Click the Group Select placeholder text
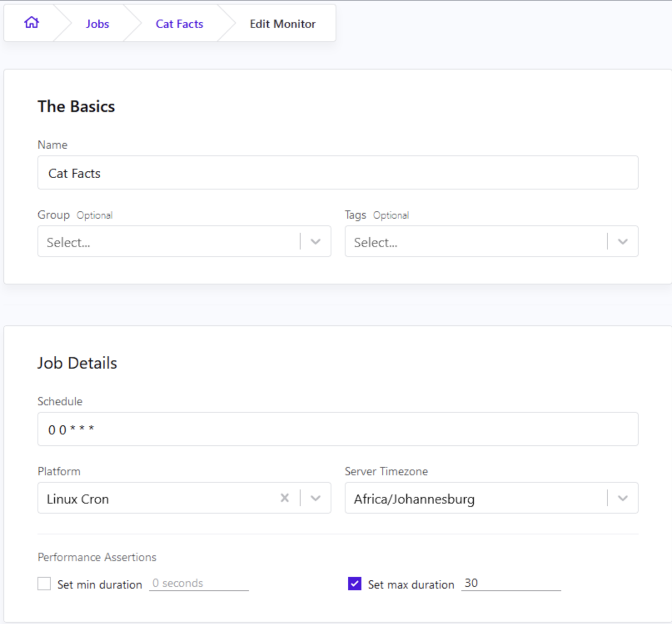The width and height of the screenshot is (672, 624). pyautogui.click(x=69, y=242)
